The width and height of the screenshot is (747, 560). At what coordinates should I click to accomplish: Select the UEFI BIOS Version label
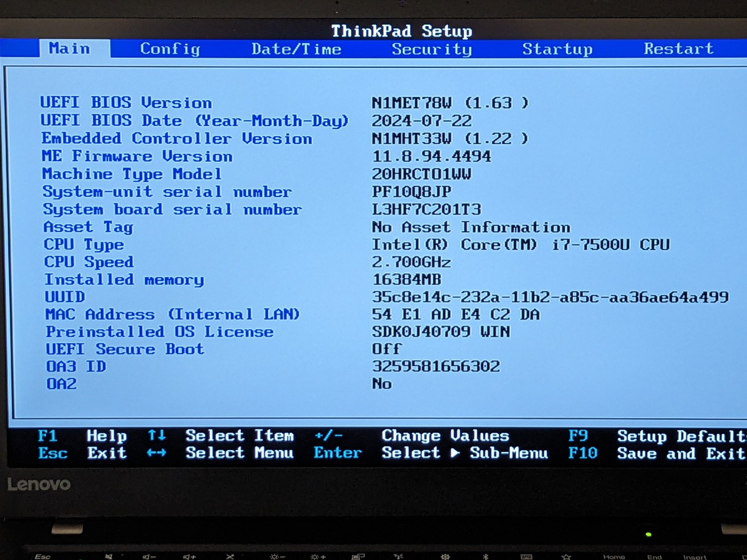(x=126, y=103)
